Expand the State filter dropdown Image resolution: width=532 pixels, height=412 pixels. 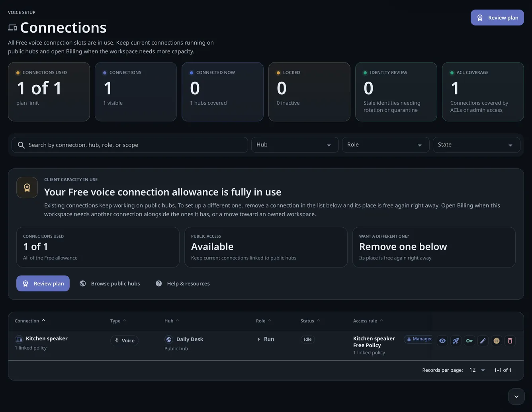[477, 145]
